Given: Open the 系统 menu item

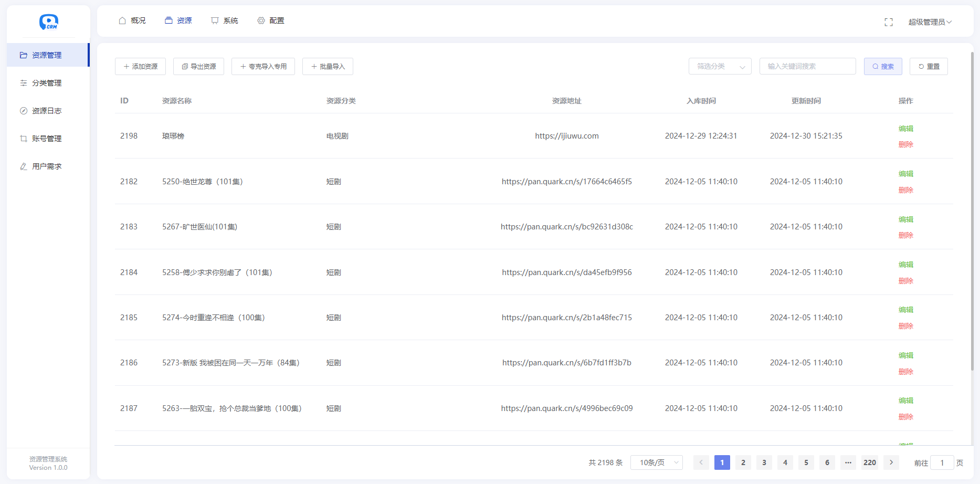Looking at the screenshot, I should 224,20.
